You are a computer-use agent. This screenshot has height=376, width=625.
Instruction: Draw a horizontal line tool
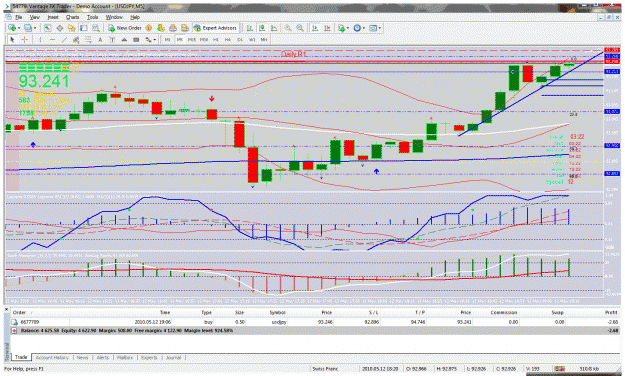pyautogui.click(x=52, y=39)
